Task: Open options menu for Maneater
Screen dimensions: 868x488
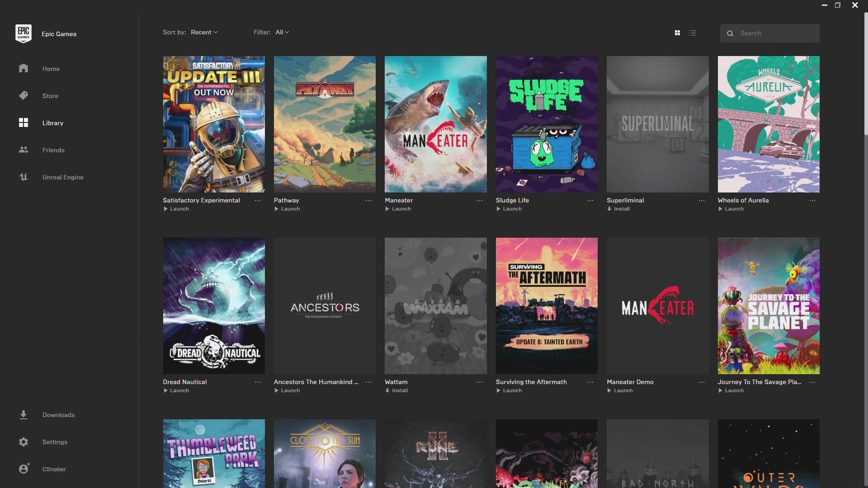Action: 480,200
